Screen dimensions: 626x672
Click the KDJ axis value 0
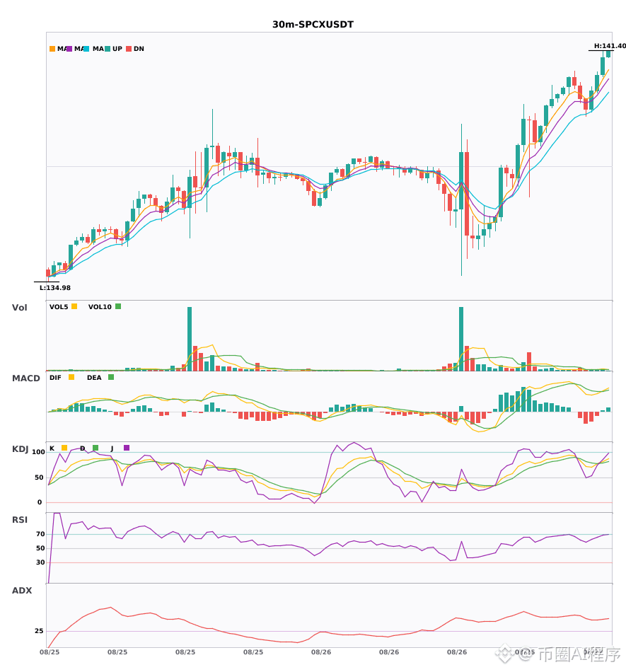click(x=40, y=502)
